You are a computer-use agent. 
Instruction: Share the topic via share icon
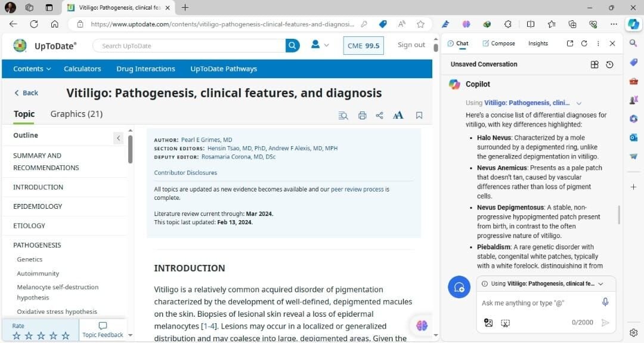(379, 116)
